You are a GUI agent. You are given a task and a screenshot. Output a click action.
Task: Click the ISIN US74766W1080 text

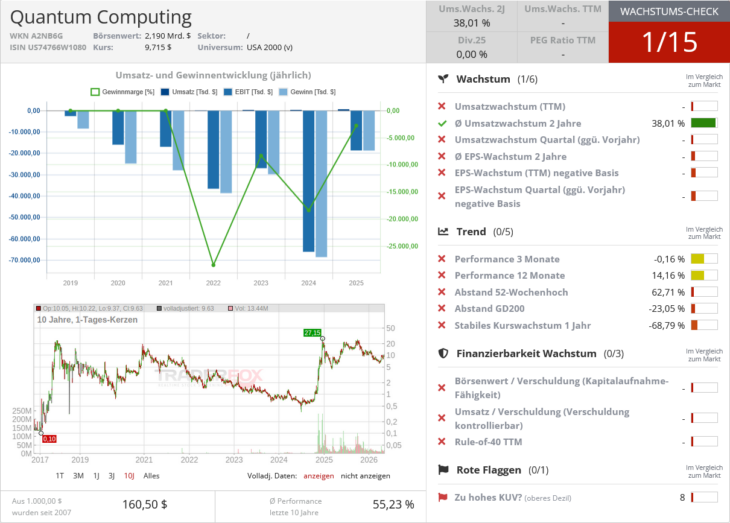point(48,47)
